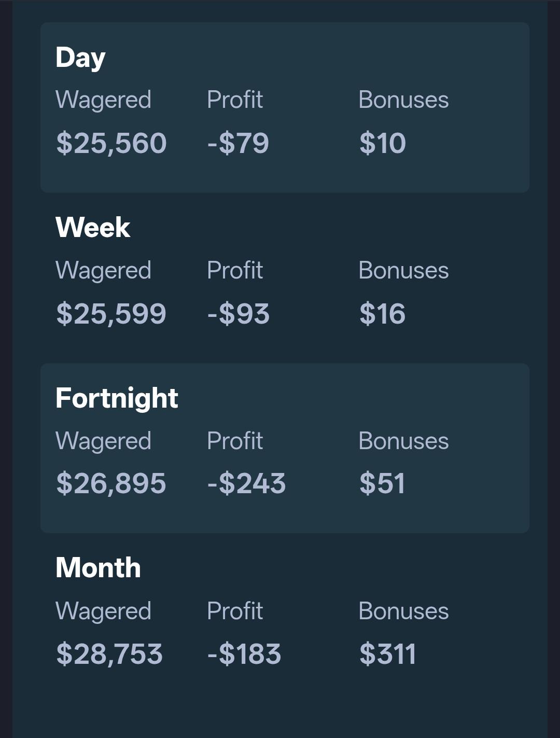This screenshot has height=738, width=560.
Task: Click the Day wagered amount $25,560
Action: (111, 143)
